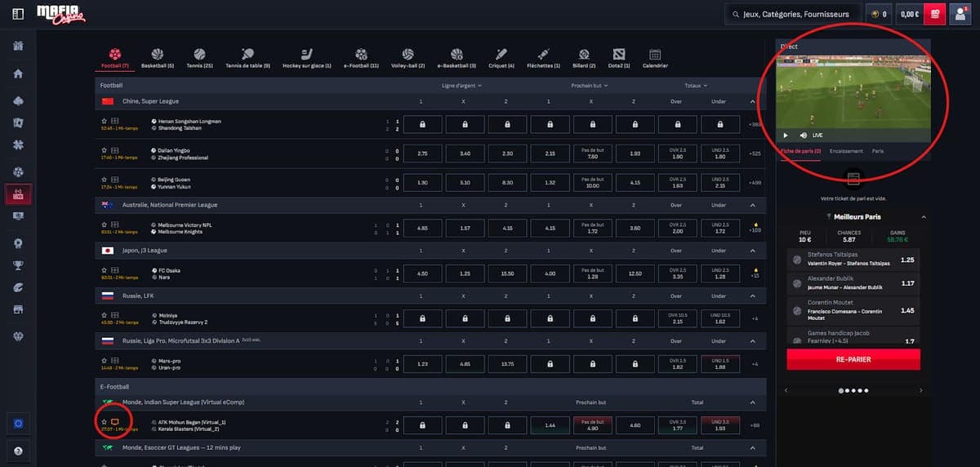
Task: Collapse the Japon, J3 League section
Action: click(752, 251)
